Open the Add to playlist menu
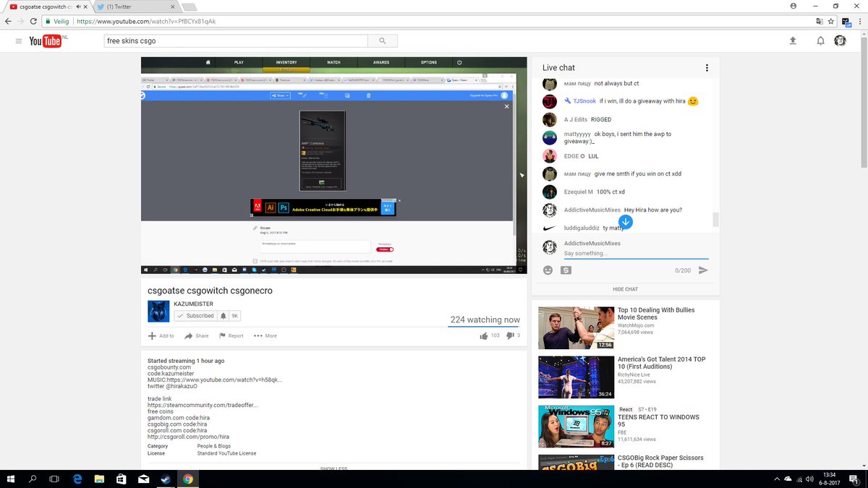This screenshot has height=488, width=868. pos(161,335)
